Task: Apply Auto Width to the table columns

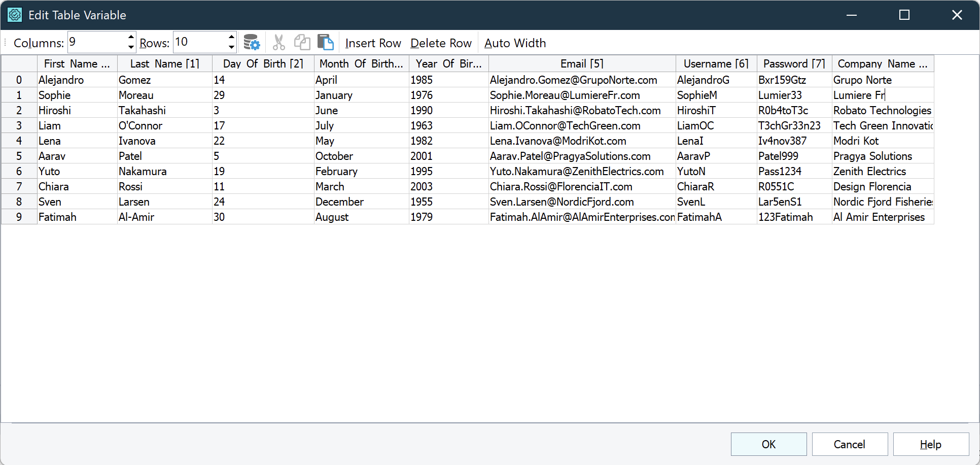Action: coord(515,43)
